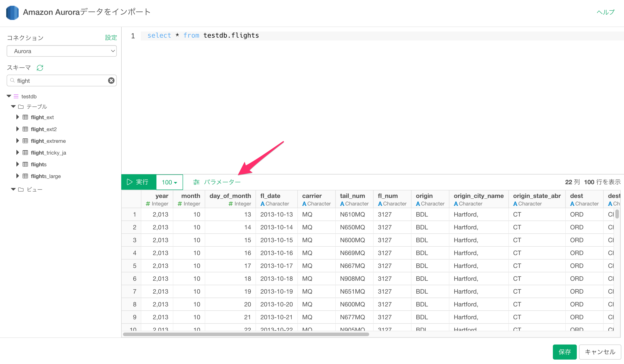The height and width of the screenshot is (364, 624).
Task: Click the Character type icon under origin
Action: 418,204
